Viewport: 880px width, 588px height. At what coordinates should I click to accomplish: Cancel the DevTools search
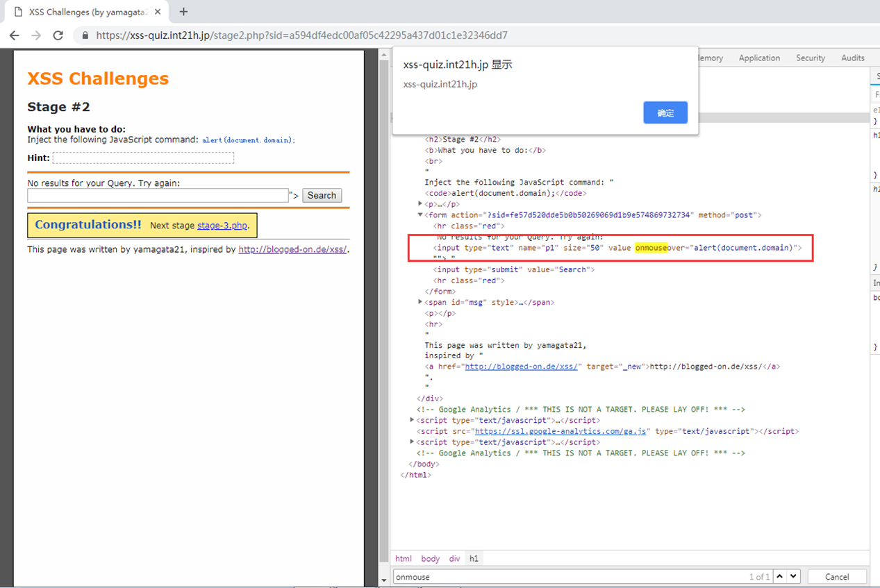click(837, 577)
